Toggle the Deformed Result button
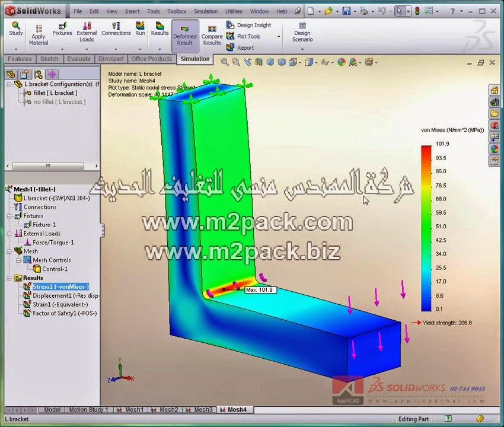Screen dimensions: 504x427 [x=185, y=36]
